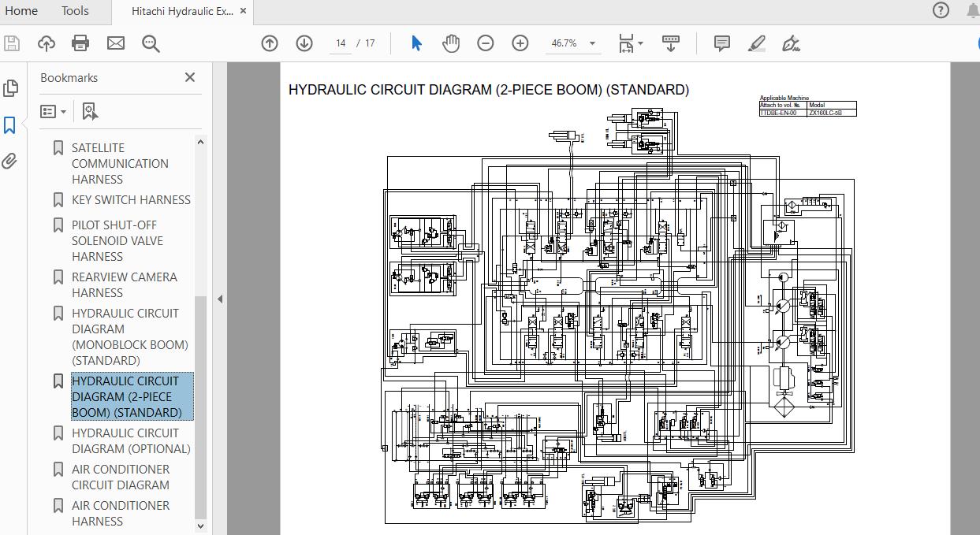Click the Save file icon

tap(11, 43)
